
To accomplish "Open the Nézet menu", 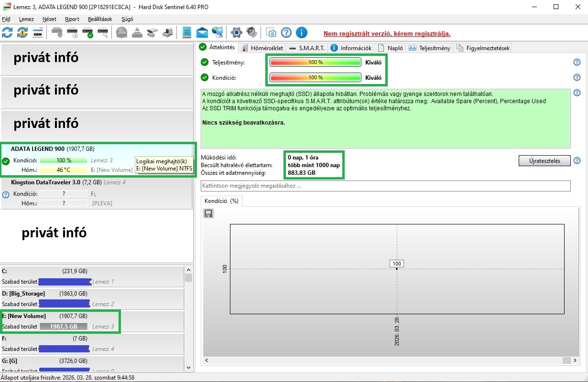I will click(49, 19).
